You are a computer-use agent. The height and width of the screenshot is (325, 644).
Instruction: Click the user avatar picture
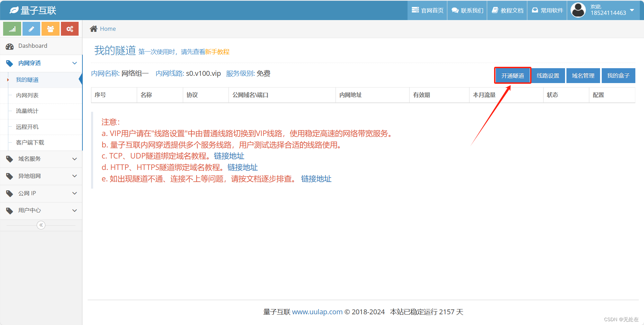[x=578, y=10]
